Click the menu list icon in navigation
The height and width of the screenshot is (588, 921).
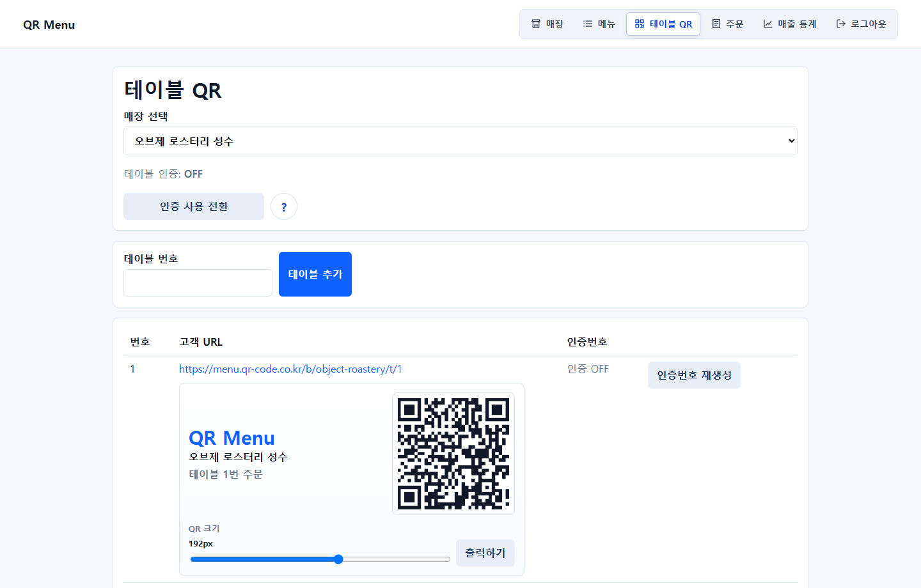pos(588,24)
